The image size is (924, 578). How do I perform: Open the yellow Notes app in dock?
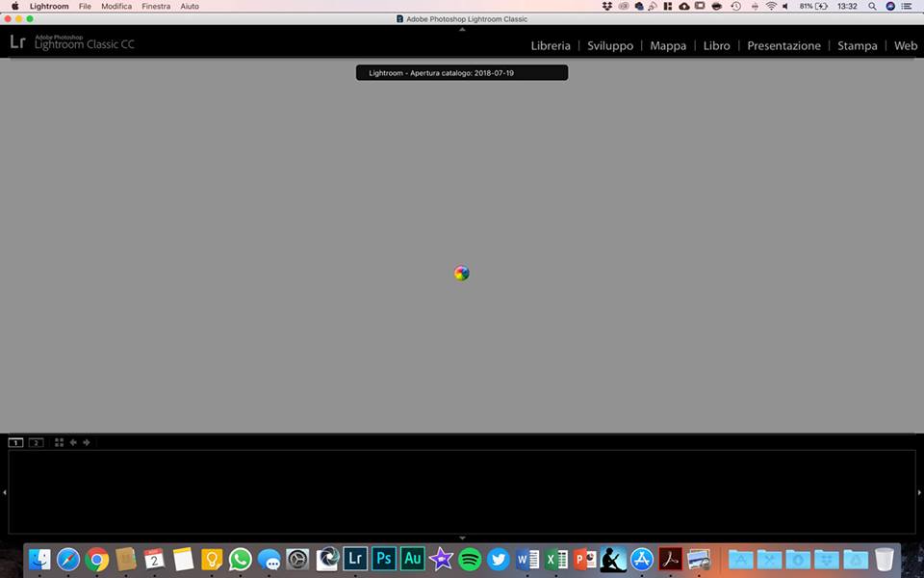pos(183,559)
